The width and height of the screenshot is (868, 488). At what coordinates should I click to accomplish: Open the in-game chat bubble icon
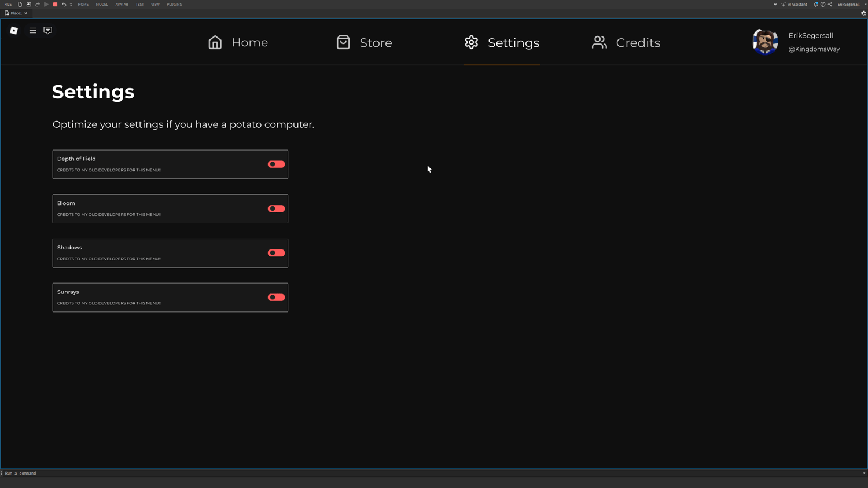48,31
